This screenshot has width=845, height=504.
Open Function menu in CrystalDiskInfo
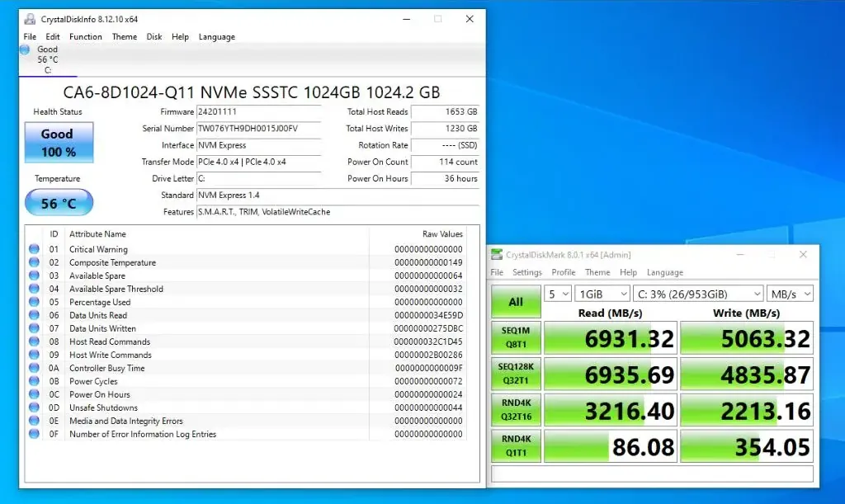(86, 36)
